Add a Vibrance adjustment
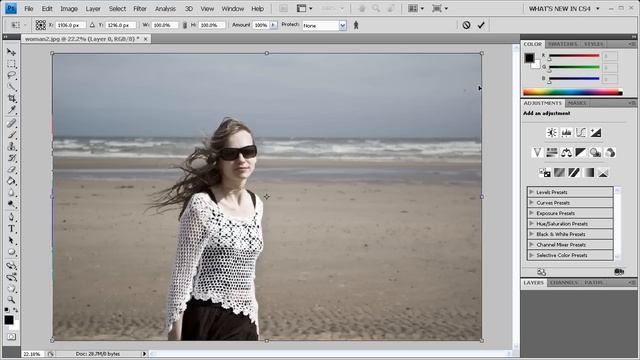This screenshot has height=360, width=640. tap(537, 153)
